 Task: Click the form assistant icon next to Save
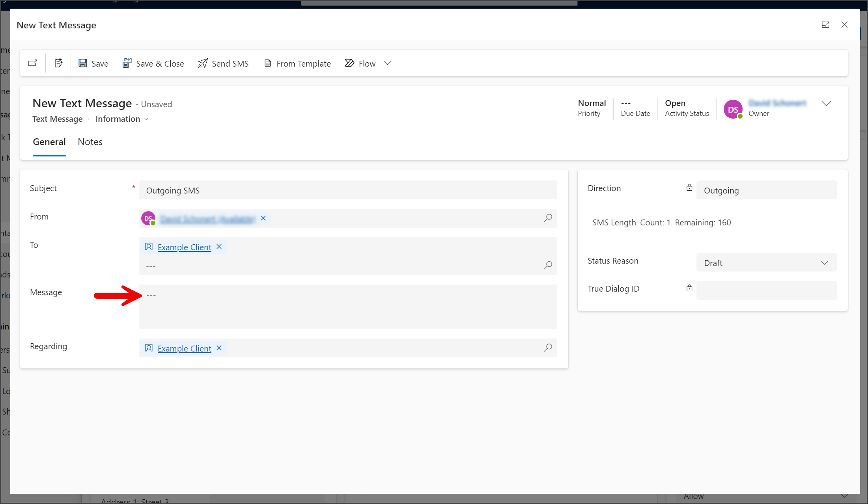pos(58,63)
